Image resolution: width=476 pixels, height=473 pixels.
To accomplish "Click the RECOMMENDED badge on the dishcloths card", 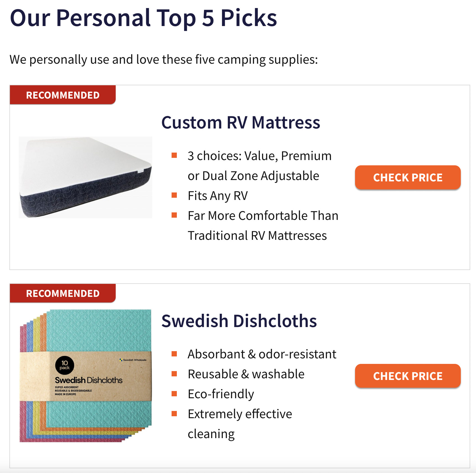I will click(62, 293).
